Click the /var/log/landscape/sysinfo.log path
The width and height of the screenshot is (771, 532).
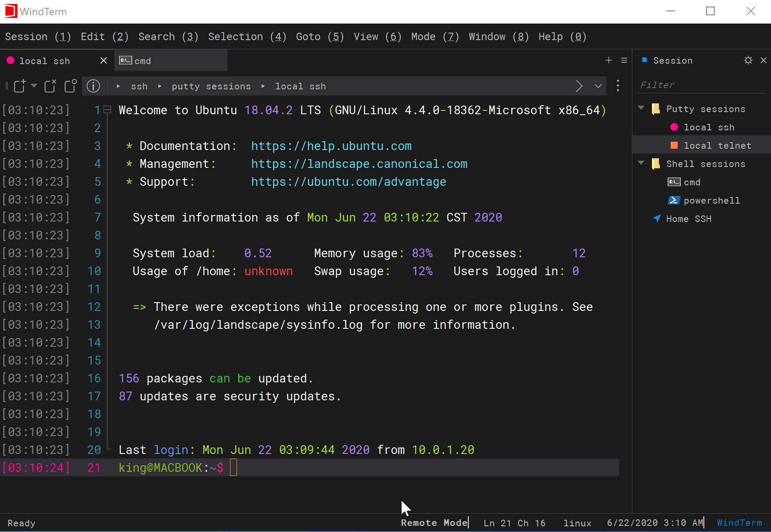pyautogui.click(x=258, y=325)
